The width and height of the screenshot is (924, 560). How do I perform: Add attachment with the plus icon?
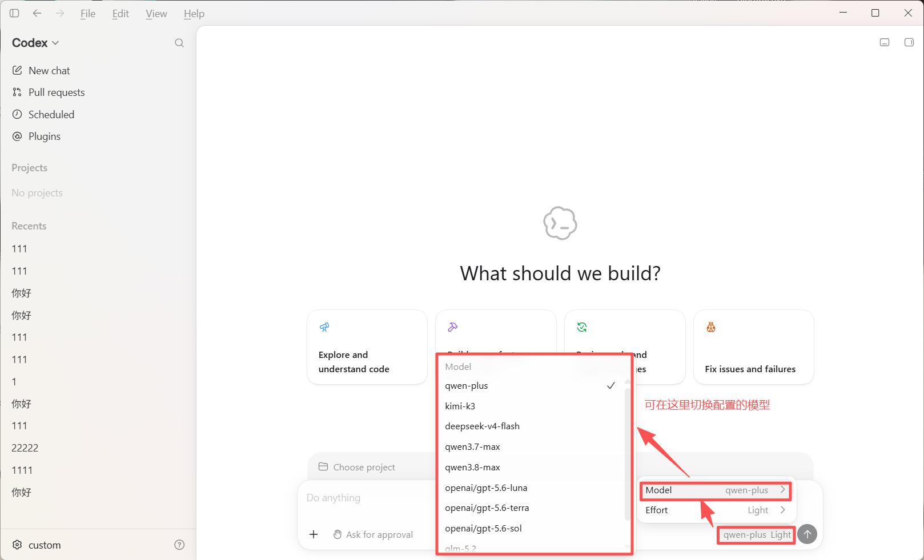coord(314,534)
